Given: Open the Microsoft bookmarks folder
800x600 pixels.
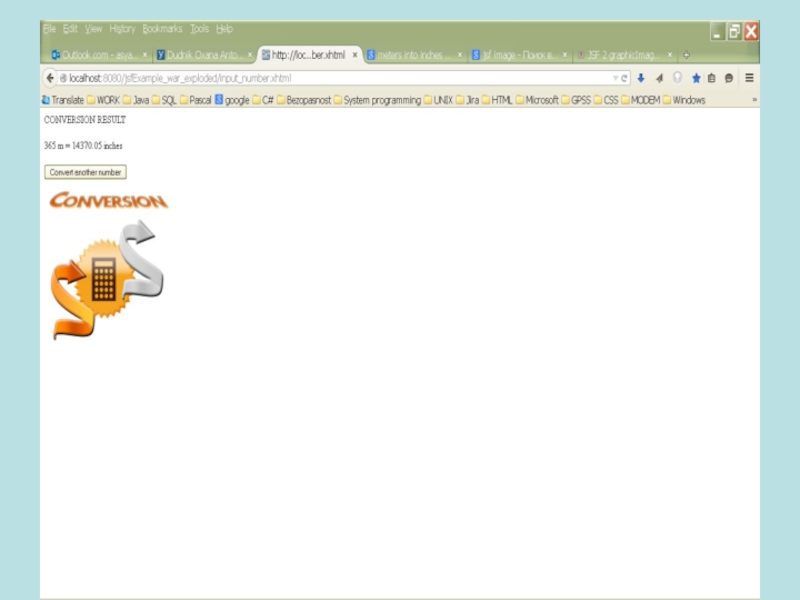Looking at the screenshot, I should tap(537, 100).
